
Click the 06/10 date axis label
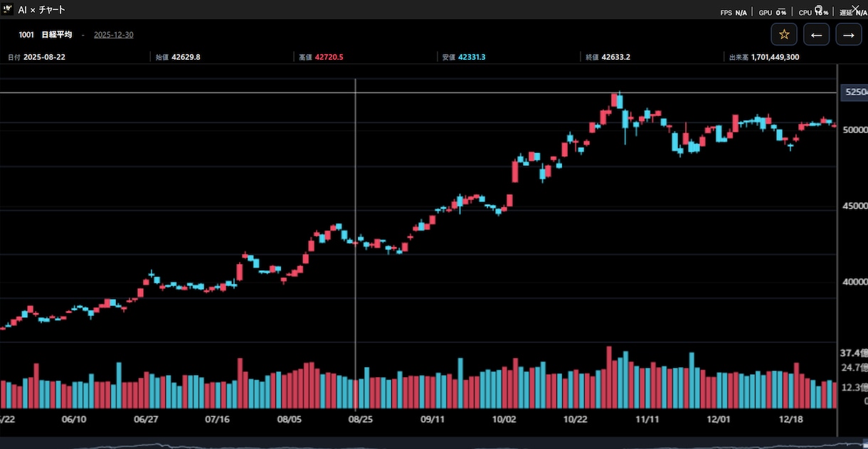(x=74, y=420)
